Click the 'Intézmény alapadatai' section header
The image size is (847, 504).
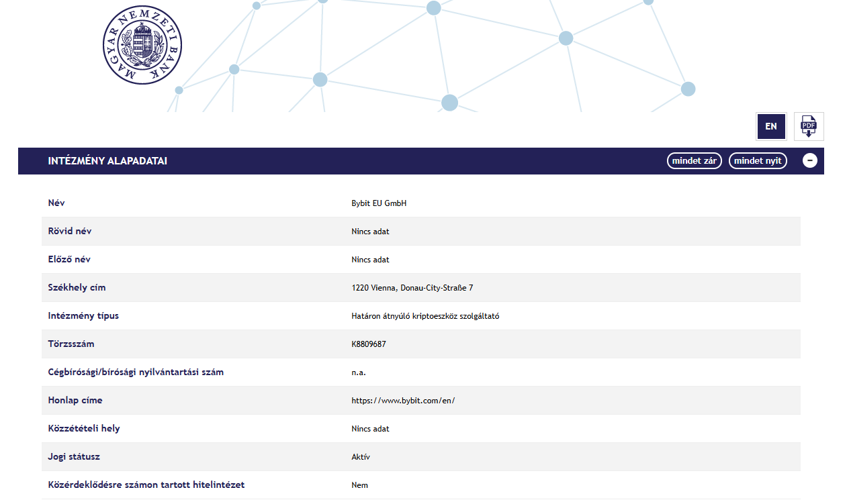point(107,161)
